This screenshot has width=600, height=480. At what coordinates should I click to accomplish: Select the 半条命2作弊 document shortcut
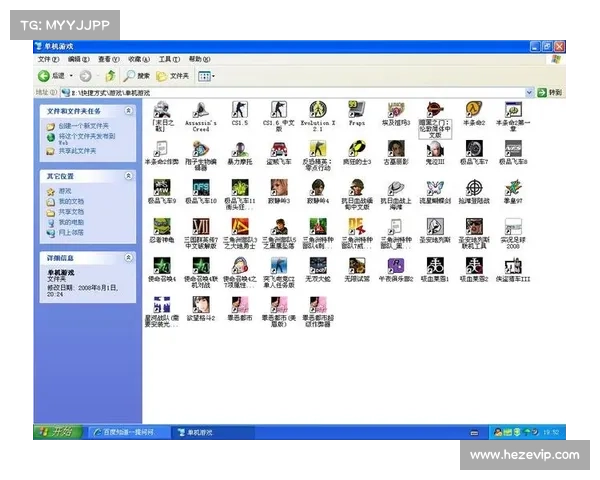161,149
